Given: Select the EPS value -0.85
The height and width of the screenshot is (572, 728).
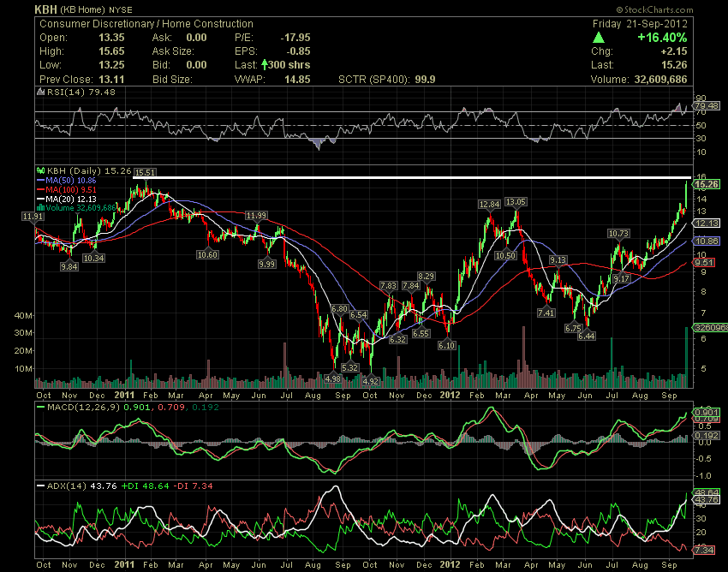Looking at the screenshot, I should pyautogui.click(x=298, y=51).
